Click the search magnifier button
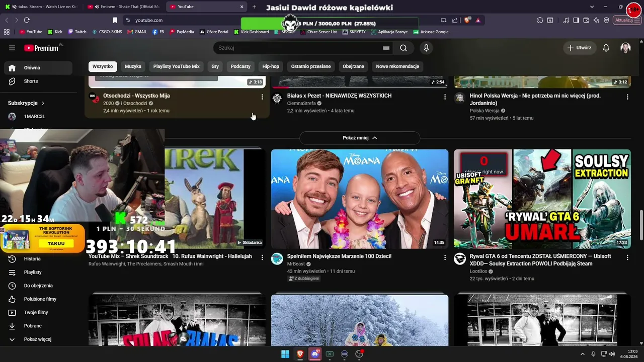 click(x=404, y=48)
